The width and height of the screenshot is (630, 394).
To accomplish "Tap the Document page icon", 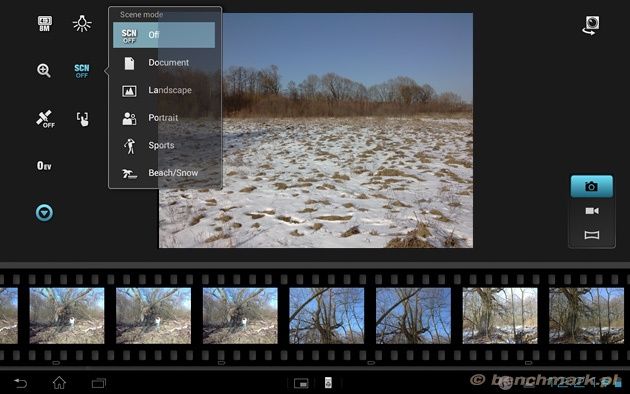I will tap(129, 63).
